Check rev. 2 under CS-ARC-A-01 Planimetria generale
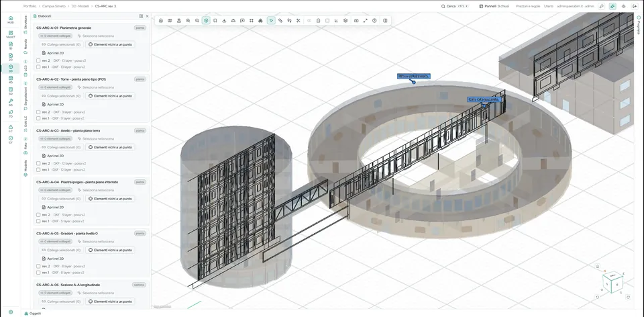The image size is (644, 317). pyautogui.click(x=38, y=60)
